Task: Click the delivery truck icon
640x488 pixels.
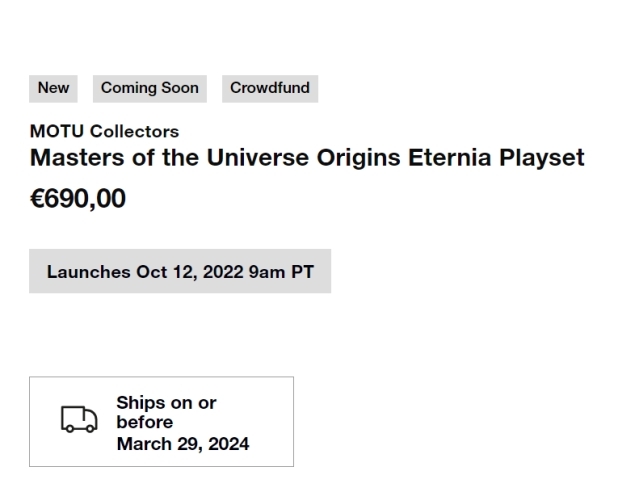Action: [x=79, y=419]
